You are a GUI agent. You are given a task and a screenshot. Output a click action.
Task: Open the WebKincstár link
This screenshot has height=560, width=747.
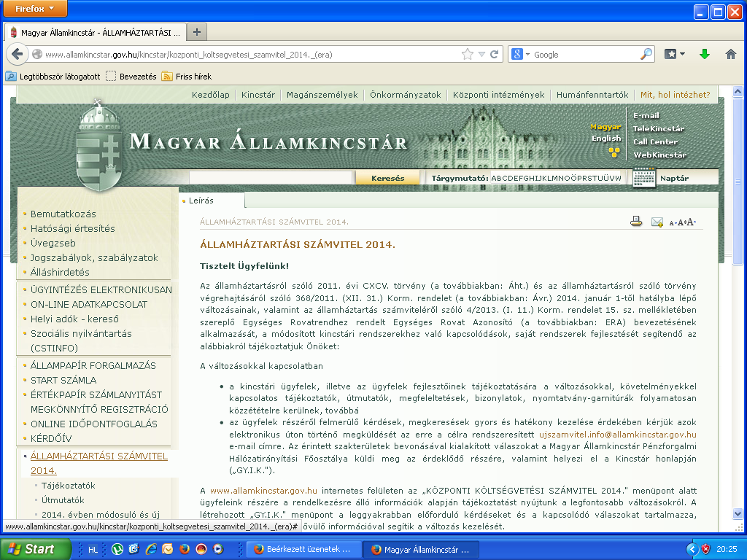pos(659,155)
